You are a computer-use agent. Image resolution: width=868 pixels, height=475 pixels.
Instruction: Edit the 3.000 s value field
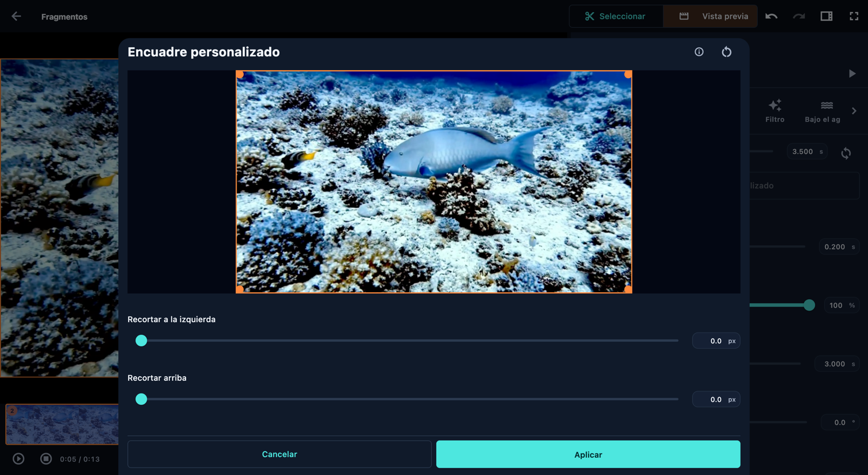pos(838,364)
